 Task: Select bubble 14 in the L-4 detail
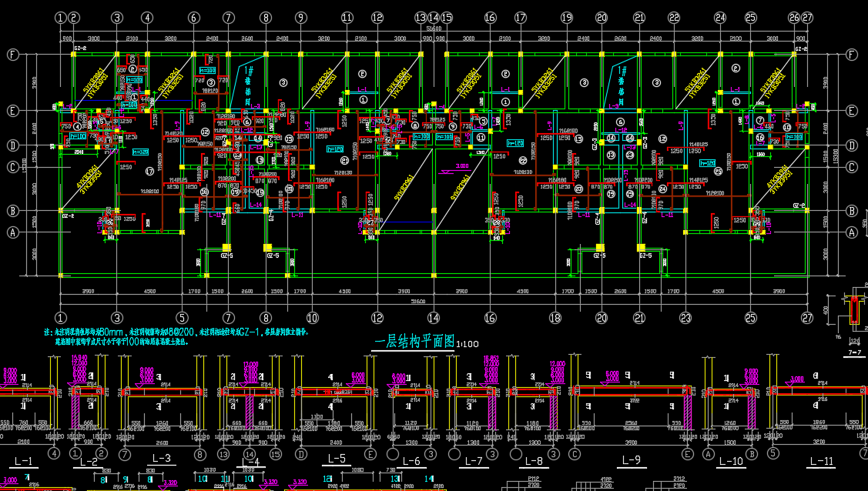tap(249, 455)
